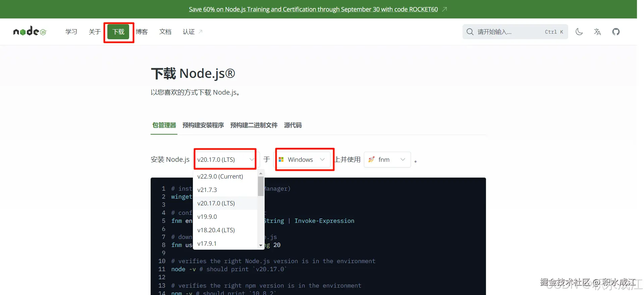Click the promo banner arrow icon
Viewport: 644px width, 295px height.
tap(444, 9)
